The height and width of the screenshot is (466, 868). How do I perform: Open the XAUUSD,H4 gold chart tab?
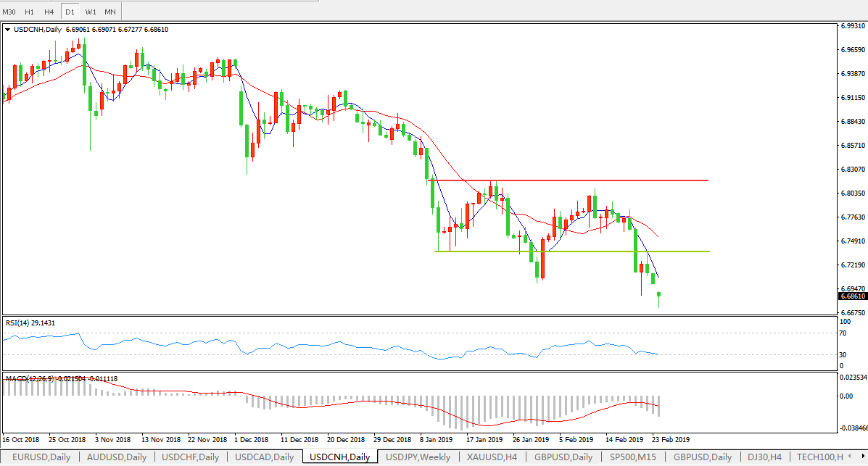(492, 457)
